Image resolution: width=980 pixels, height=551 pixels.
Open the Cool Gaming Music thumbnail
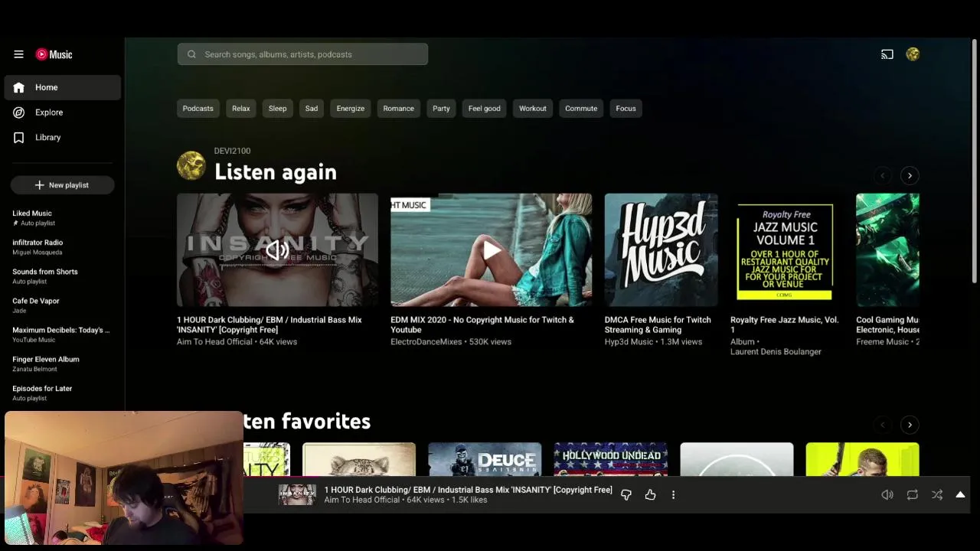(x=887, y=249)
